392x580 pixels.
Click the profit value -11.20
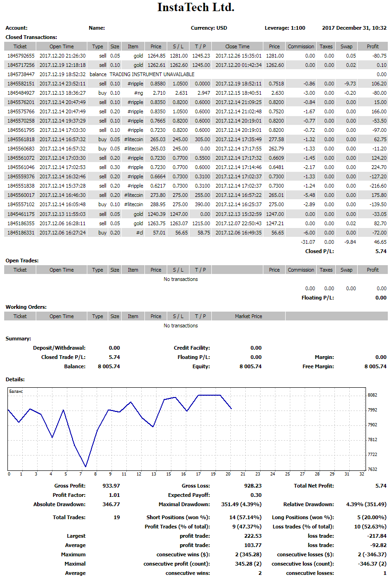click(x=379, y=149)
